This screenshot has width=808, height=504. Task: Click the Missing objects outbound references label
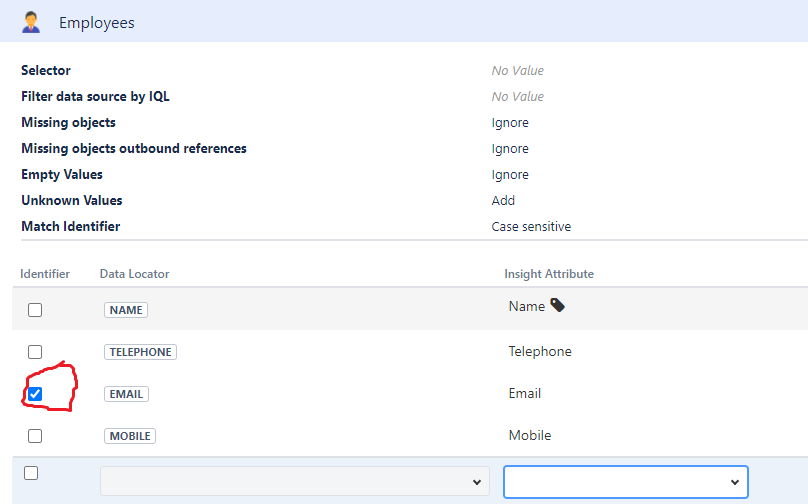(134, 148)
